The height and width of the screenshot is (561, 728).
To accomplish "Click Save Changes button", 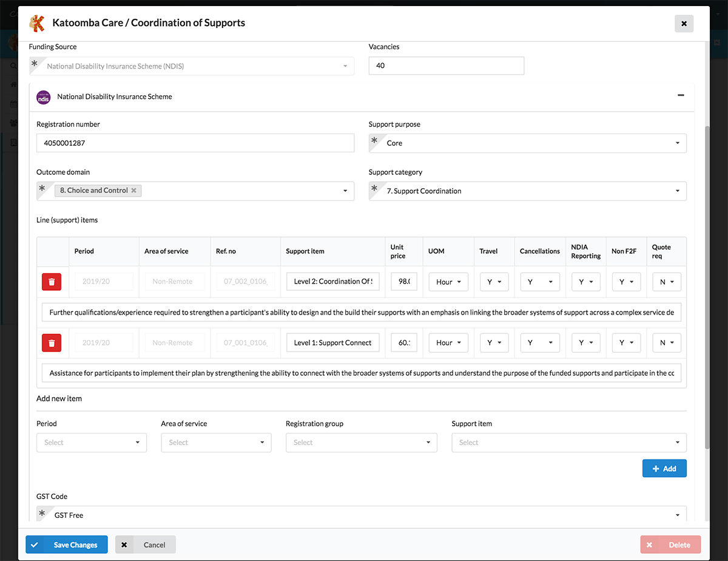I will coord(67,545).
